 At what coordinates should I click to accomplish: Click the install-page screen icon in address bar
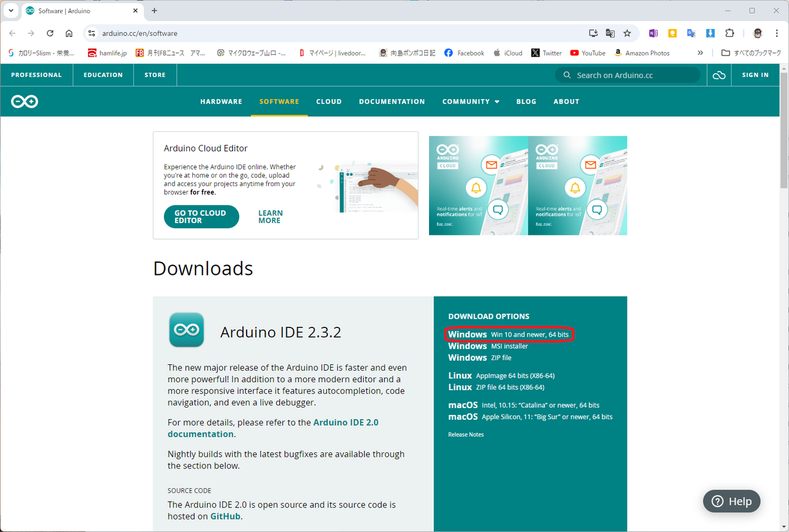(x=592, y=33)
